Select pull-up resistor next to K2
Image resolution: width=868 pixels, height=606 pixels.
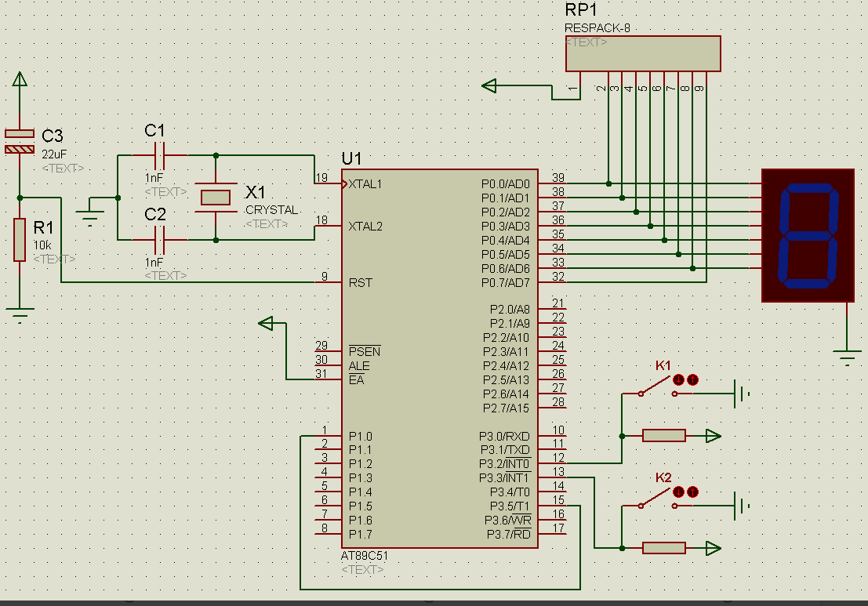coord(664,548)
